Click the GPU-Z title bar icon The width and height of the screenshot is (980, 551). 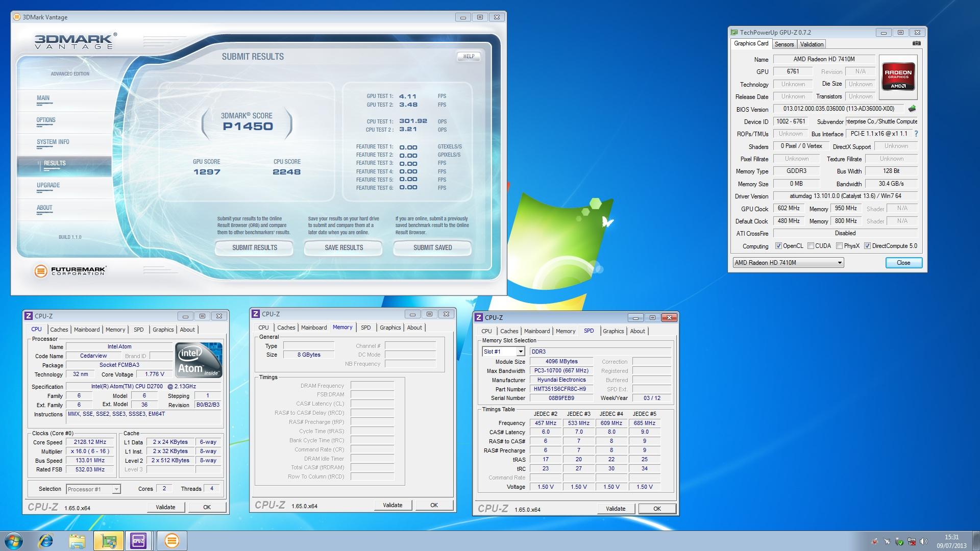[x=734, y=32]
